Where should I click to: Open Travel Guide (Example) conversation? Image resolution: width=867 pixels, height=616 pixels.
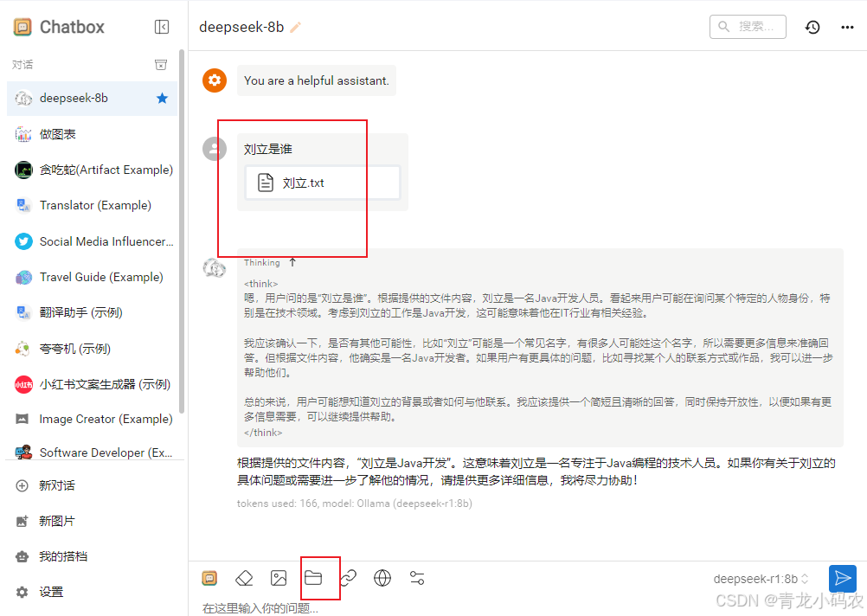point(92,277)
